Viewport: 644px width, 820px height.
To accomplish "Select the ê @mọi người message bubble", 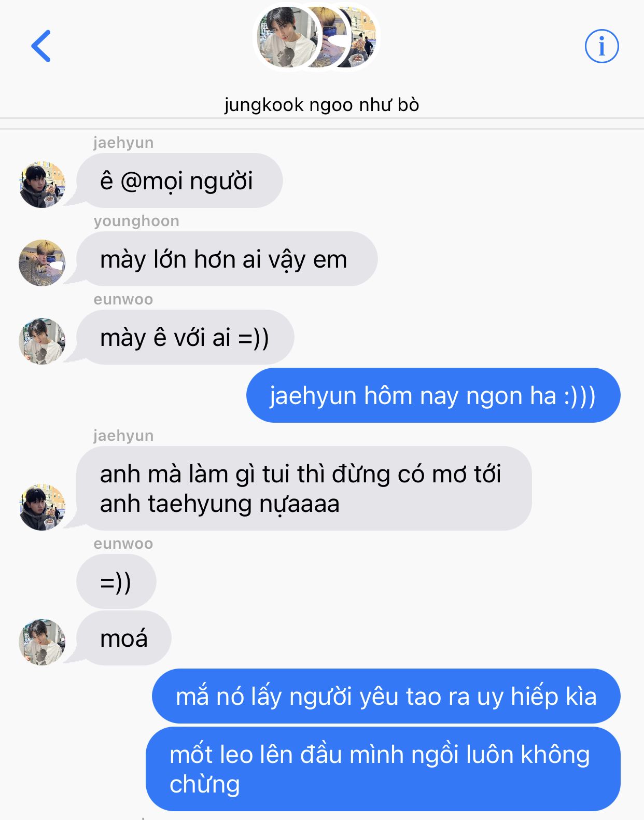I will (179, 180).
